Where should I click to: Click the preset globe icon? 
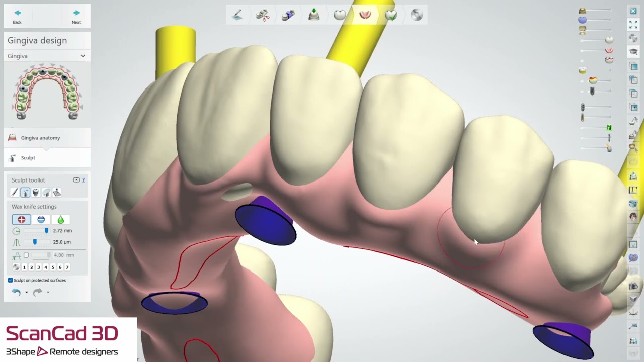coord(16,267)
